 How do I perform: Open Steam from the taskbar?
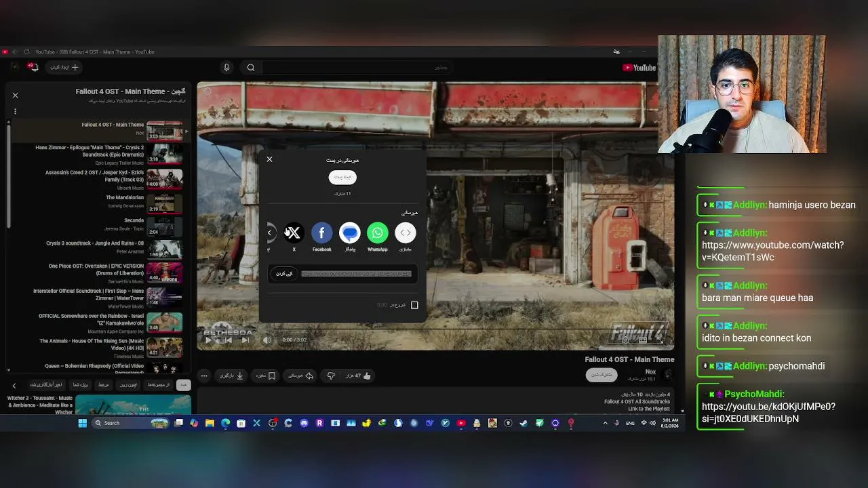524,423
